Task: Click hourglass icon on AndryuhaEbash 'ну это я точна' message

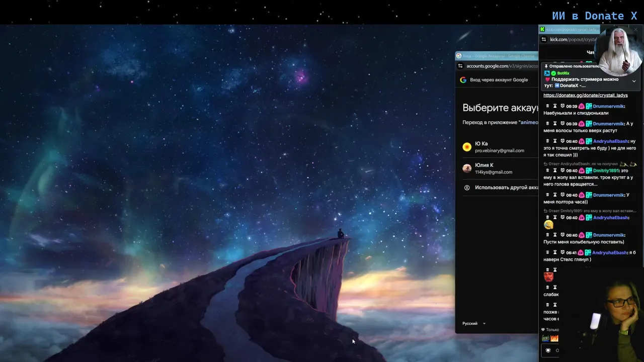Action: pos(555,141)
